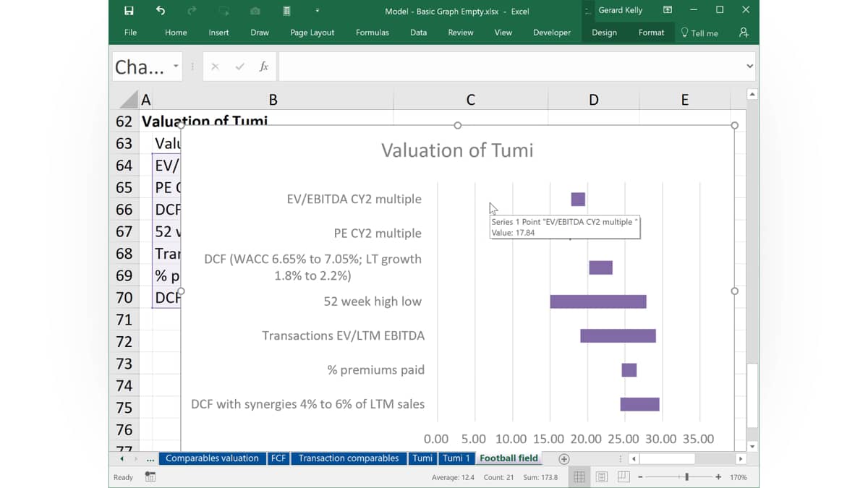The height and width of the screenshot is (488, 868).
Task: Click the Transactions EV/LTM EBITDA bar
Action: coord(618,335)
